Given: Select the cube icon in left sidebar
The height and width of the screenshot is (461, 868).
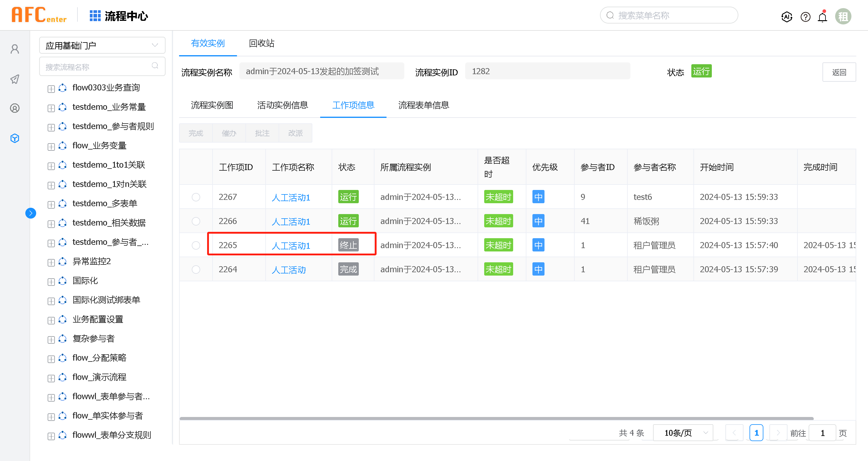Looking at the screenshot, I should point(15,138).
